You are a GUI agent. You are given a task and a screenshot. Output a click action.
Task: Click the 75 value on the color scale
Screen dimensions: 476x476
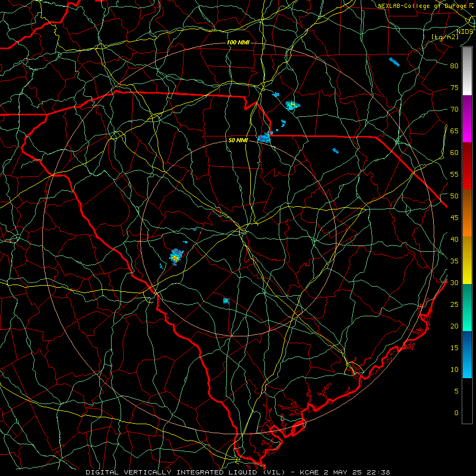(x=454, y=88)
